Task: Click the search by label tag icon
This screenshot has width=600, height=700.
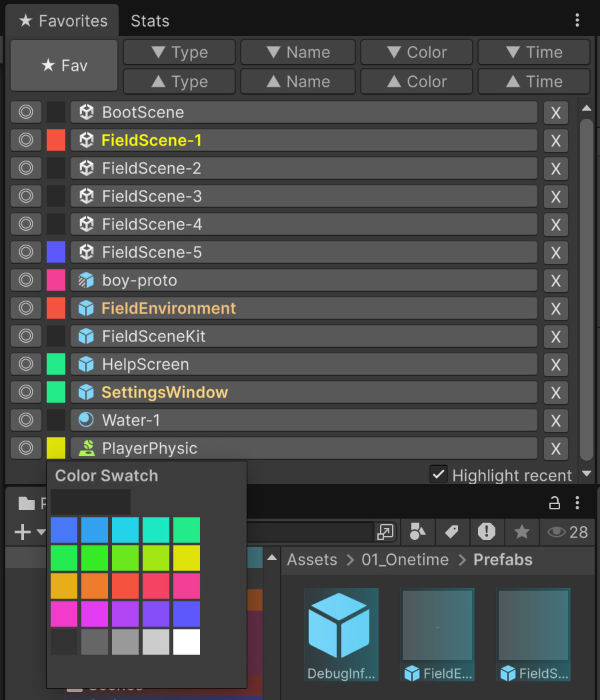Action: point(452,531)
